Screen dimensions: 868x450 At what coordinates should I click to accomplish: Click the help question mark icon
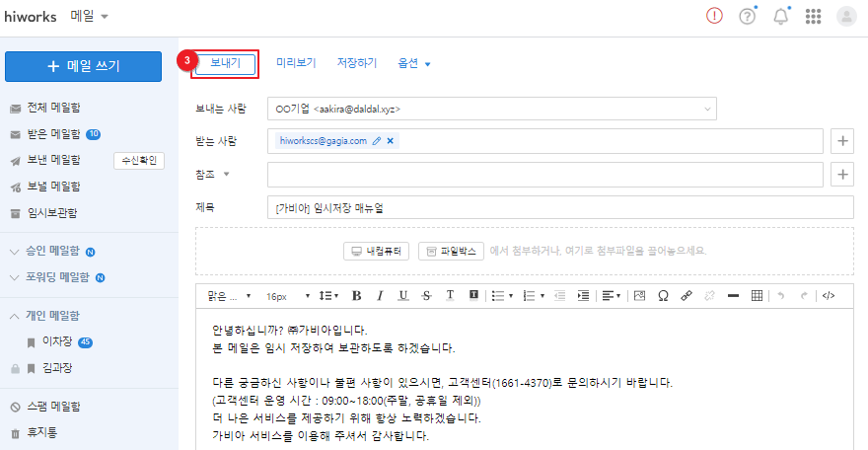(747, 17)
